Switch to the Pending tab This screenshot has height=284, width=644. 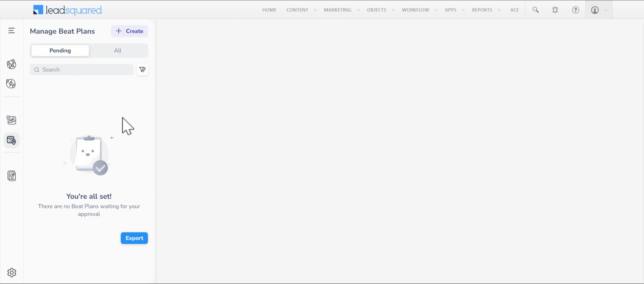60,51
